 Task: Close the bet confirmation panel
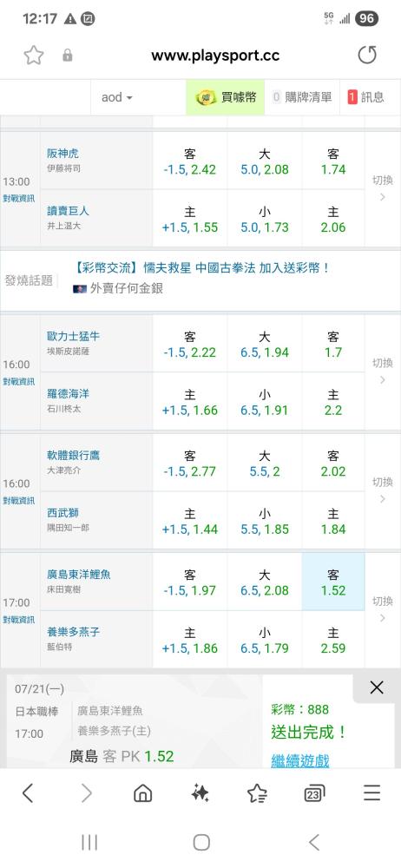377,687
